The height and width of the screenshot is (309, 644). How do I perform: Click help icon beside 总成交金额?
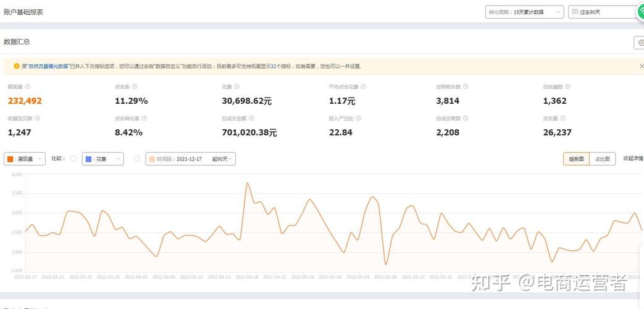point(251,118)
